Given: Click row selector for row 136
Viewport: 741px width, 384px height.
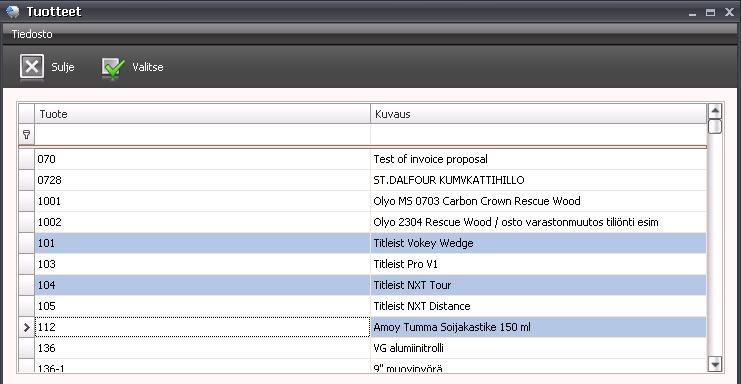Looking at the screenshot, I should 26,348.
